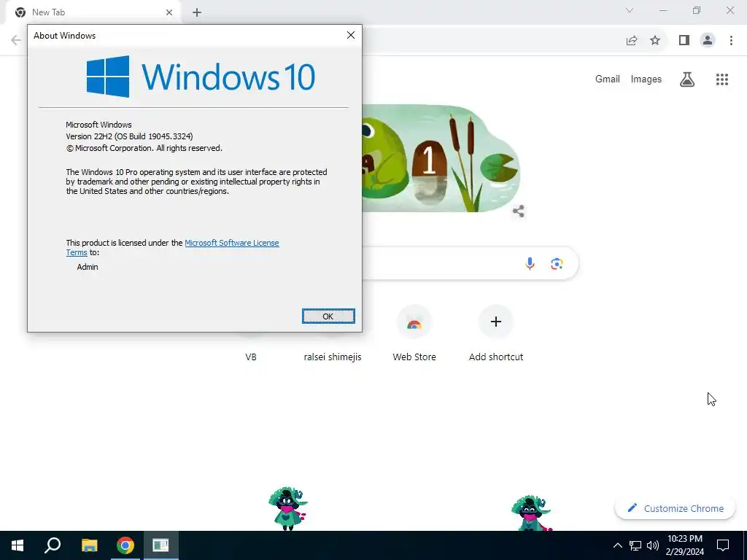Image resolution: width=747 pixels, height=560 pixels.
Task: Minimize the Chrome window
Action: (663, 10)
